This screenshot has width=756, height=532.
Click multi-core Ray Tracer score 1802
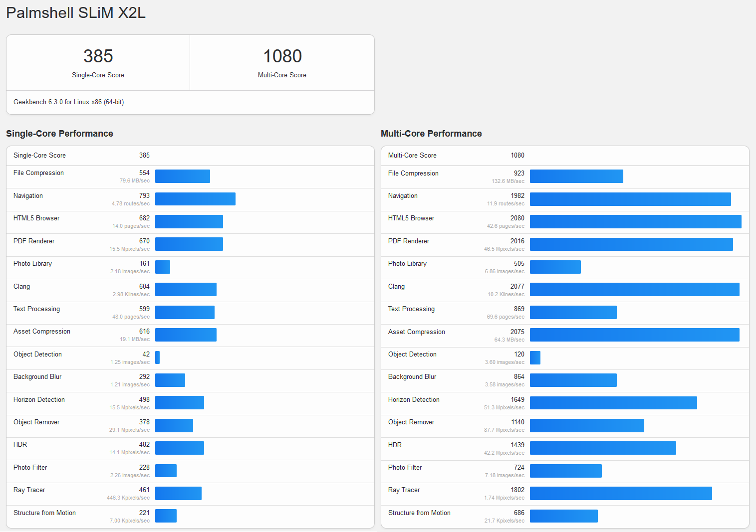517,490
